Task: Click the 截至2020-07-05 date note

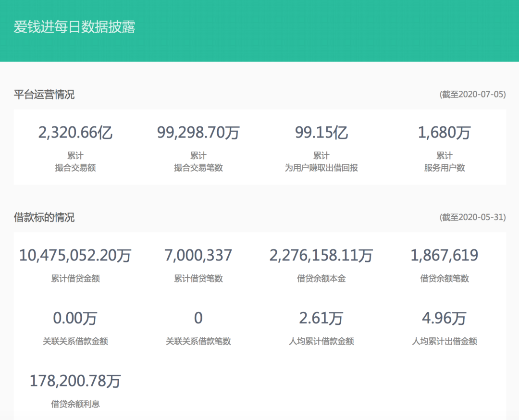Action: click(472, 95)
